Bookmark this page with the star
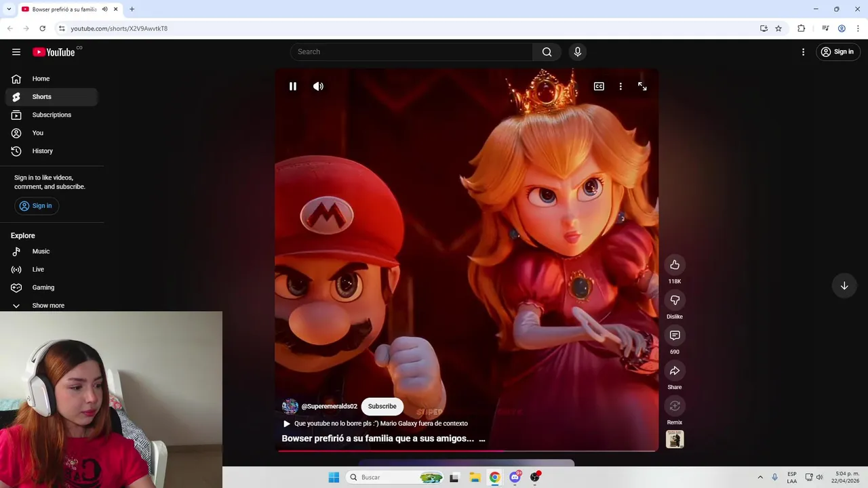Screen dimensions: 868x488 tap(778, 28)
